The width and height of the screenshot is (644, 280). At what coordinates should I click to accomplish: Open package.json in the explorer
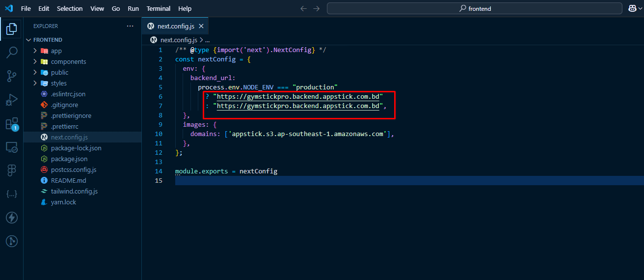(69, 159)
